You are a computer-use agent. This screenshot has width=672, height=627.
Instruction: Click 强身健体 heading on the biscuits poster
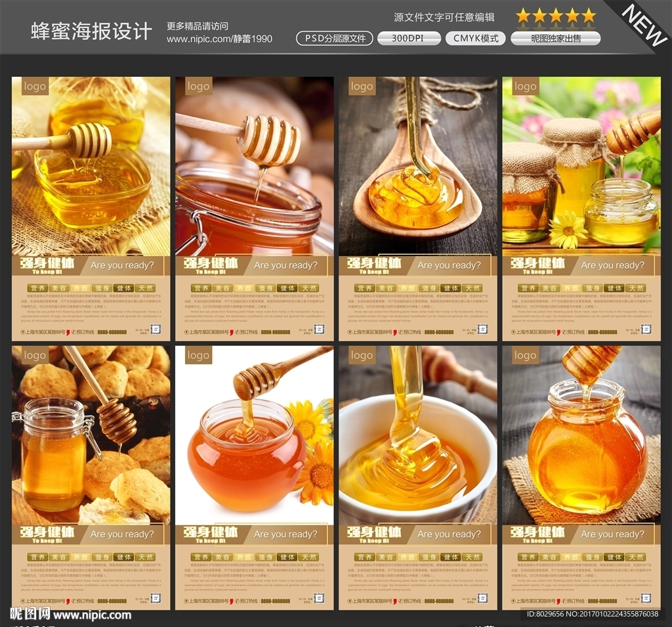pyautogui.click(x=47, y=531)
